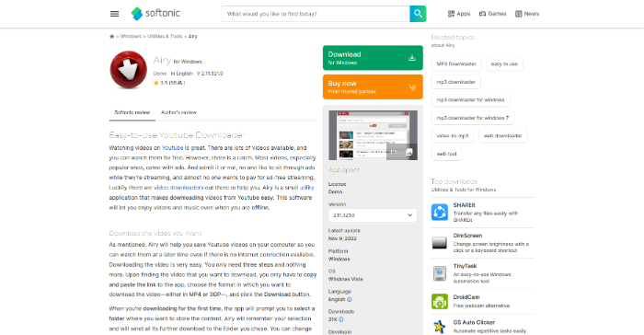
Task: Click the MP3 Downloader topic tag
Action: click(456, 64)
